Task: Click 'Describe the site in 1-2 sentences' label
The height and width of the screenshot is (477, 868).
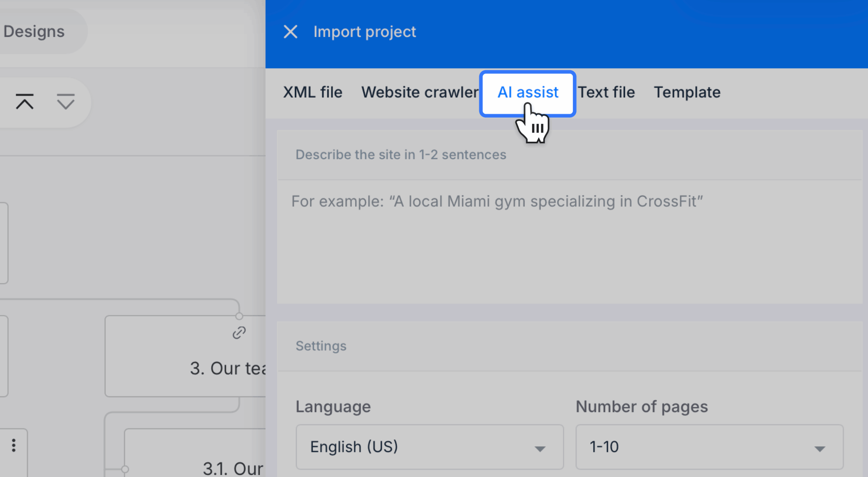Action: (x=401, y=155)
